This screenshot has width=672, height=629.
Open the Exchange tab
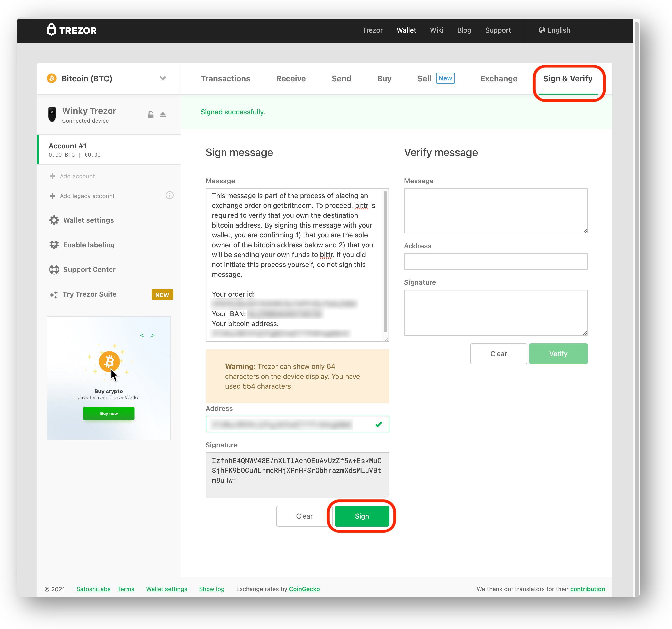499,79
